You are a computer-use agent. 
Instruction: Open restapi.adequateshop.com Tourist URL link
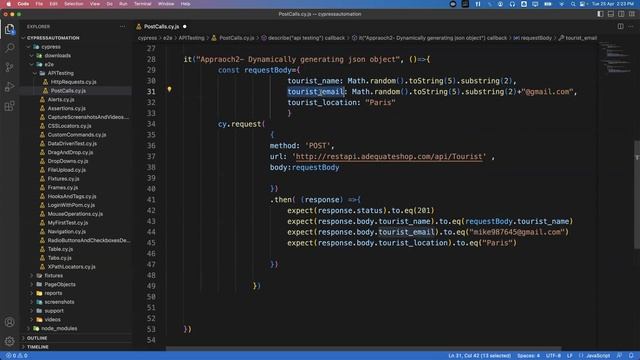[389, 157]
